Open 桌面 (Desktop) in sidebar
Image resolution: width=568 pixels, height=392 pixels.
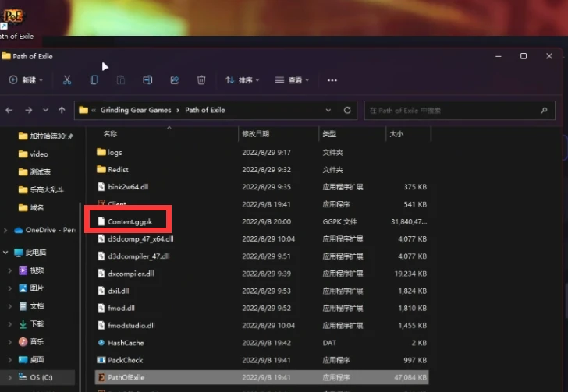(x=31, y=360)
